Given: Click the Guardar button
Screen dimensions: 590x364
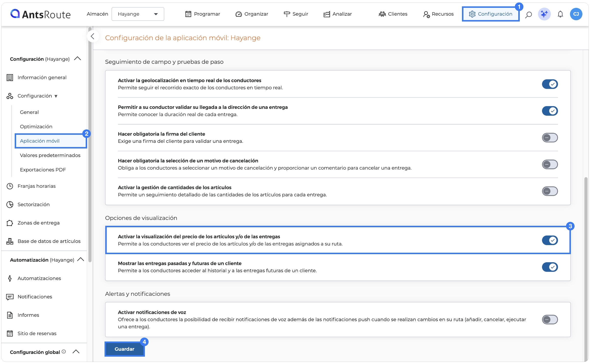Looking at the screenshot, I should [x=124, y=349].
